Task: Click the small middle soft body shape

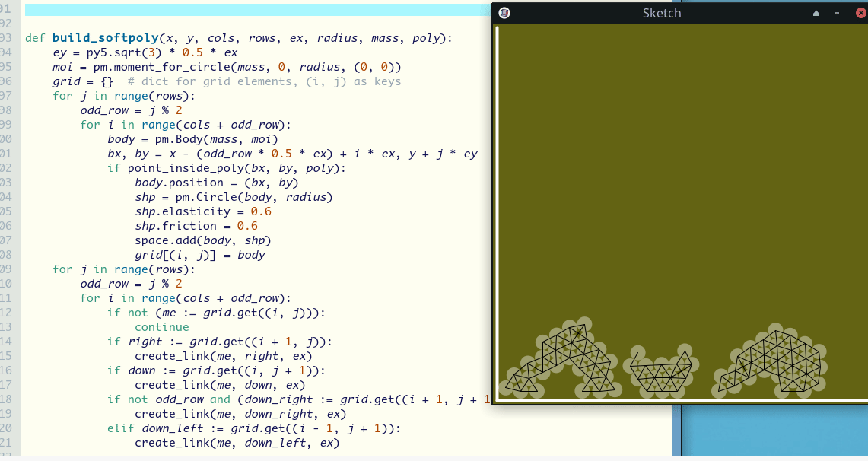Action: pos(663,373)
